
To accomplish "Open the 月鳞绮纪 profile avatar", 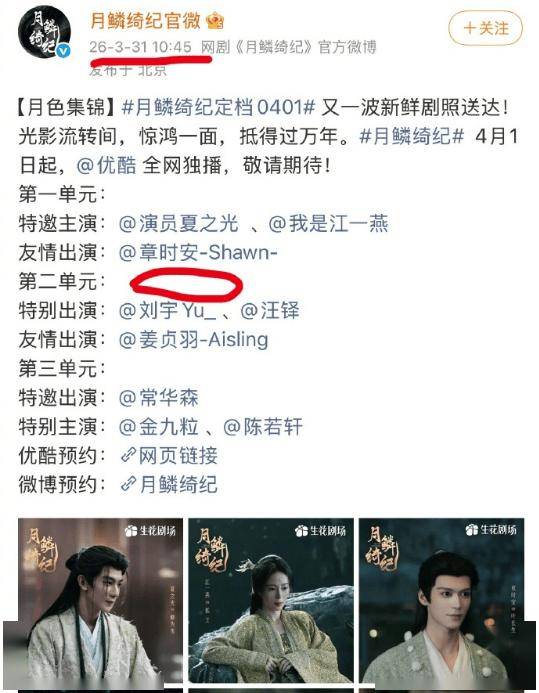I will (x=44, y=32).
